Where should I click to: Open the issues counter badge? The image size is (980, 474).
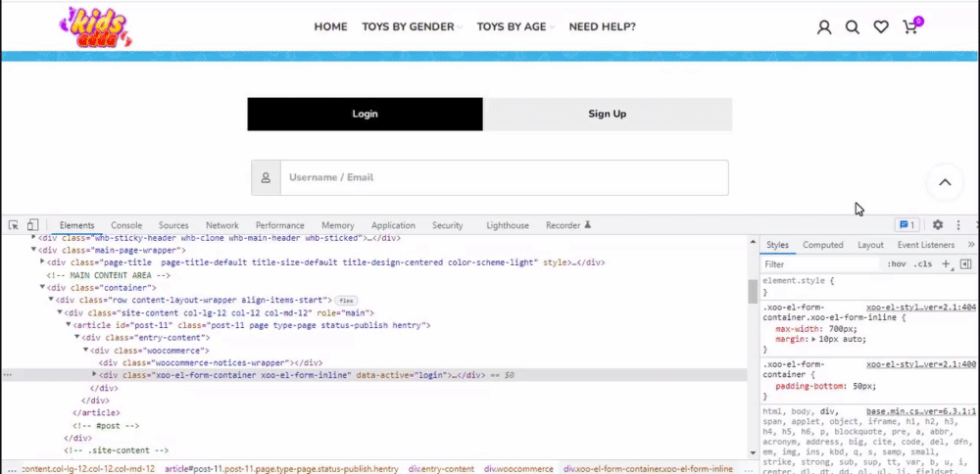[x=906, y=225]
